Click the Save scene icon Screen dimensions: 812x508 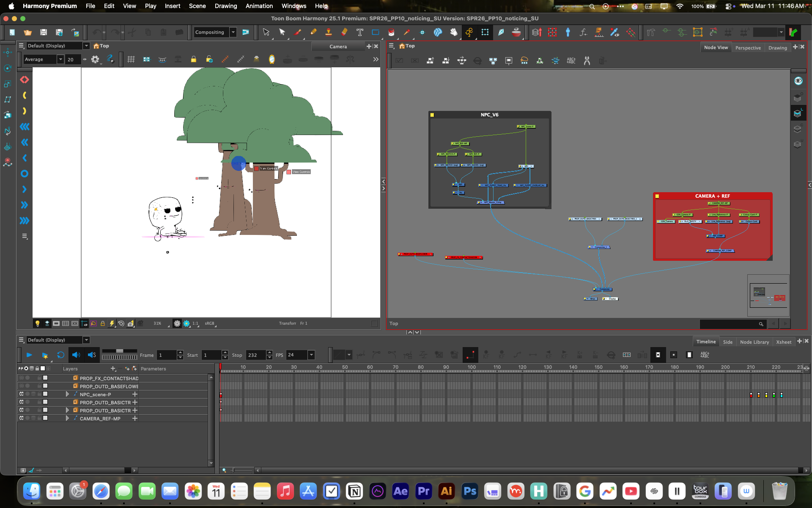44,32
